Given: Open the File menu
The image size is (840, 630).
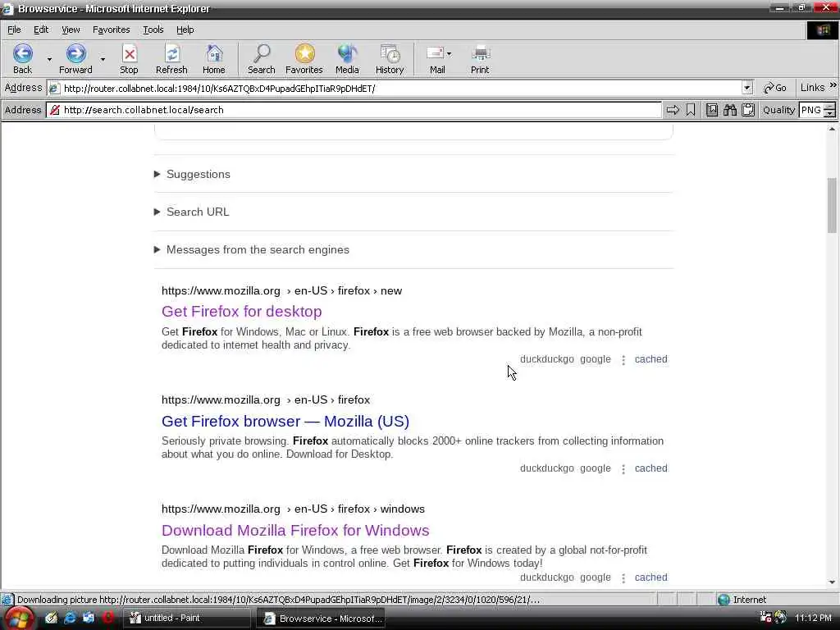Looking at the screenshot, I should click(14, 30).
